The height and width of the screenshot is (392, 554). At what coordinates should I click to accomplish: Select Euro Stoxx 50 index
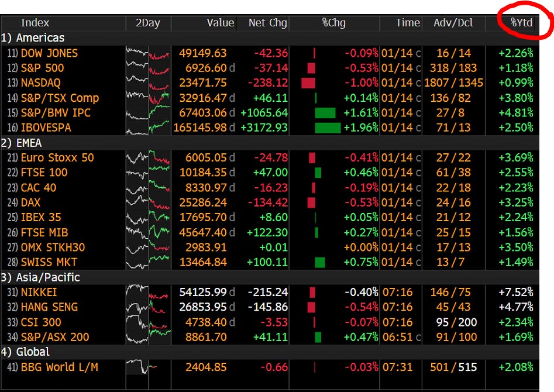pyautogui.click(x=57, y=157)
